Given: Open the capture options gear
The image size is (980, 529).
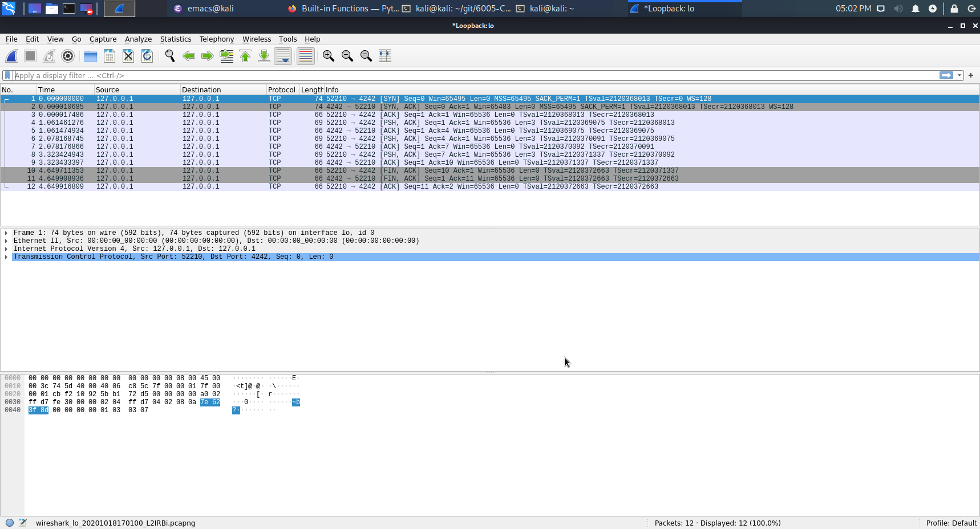Looking at the screenshot, I should [68, 56].
